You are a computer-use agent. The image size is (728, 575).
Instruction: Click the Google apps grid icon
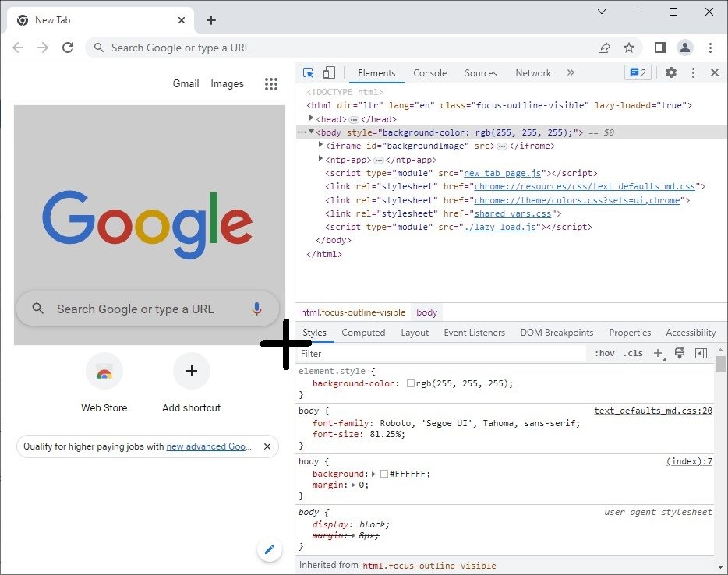click(x=271, y=84)
